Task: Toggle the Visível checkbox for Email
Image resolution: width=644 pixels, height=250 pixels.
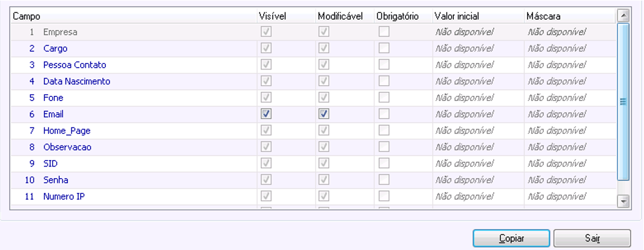Action: (266, 114)
